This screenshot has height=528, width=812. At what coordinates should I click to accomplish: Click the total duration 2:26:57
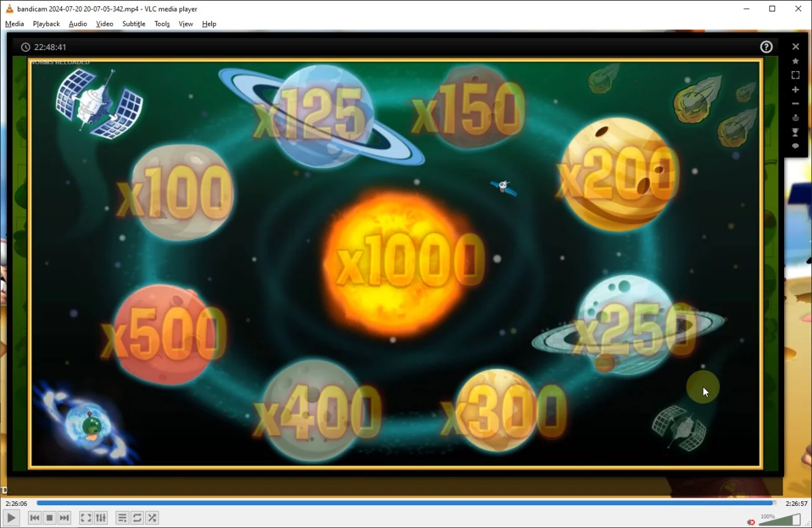796,503
